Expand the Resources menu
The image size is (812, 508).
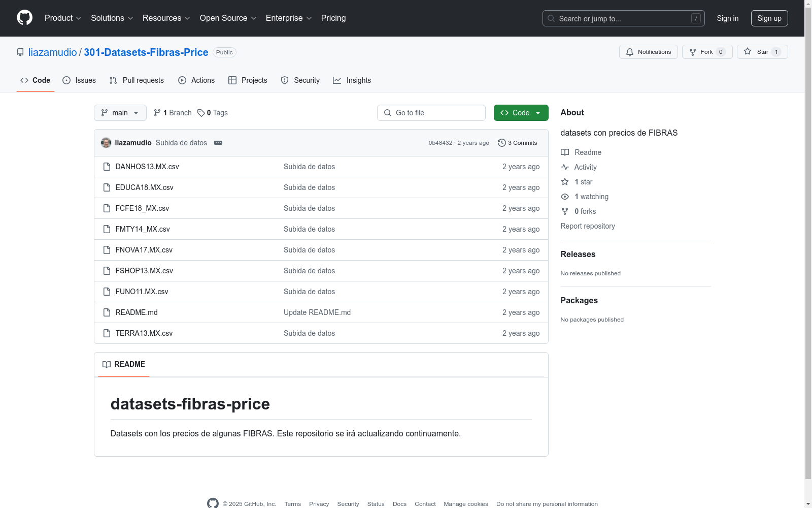click(x=166, y=18)
